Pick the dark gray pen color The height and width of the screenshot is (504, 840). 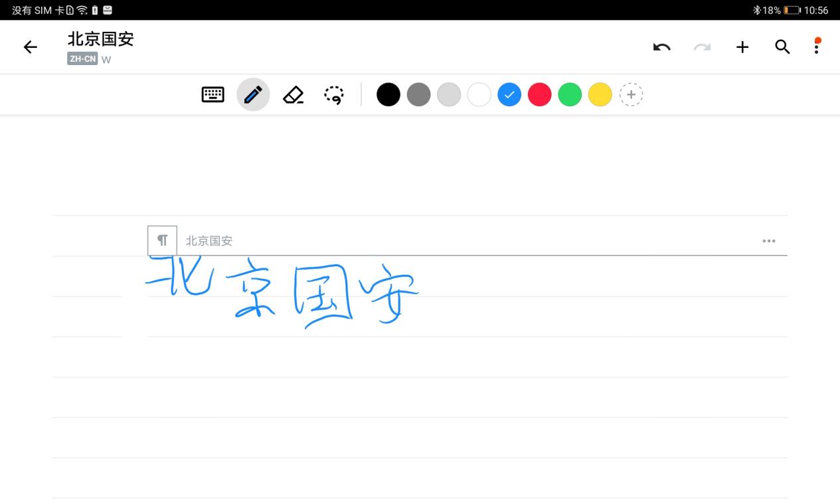[x=418, y=94]
